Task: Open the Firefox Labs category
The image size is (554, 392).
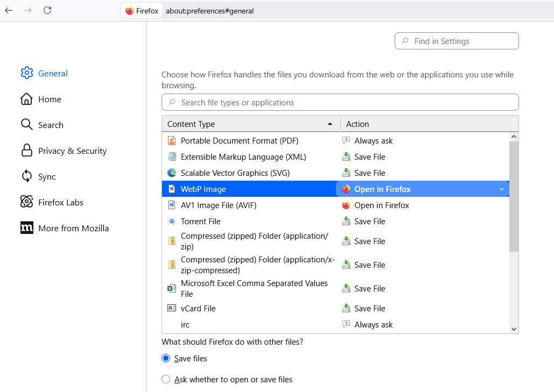Action: click(60, 202)
